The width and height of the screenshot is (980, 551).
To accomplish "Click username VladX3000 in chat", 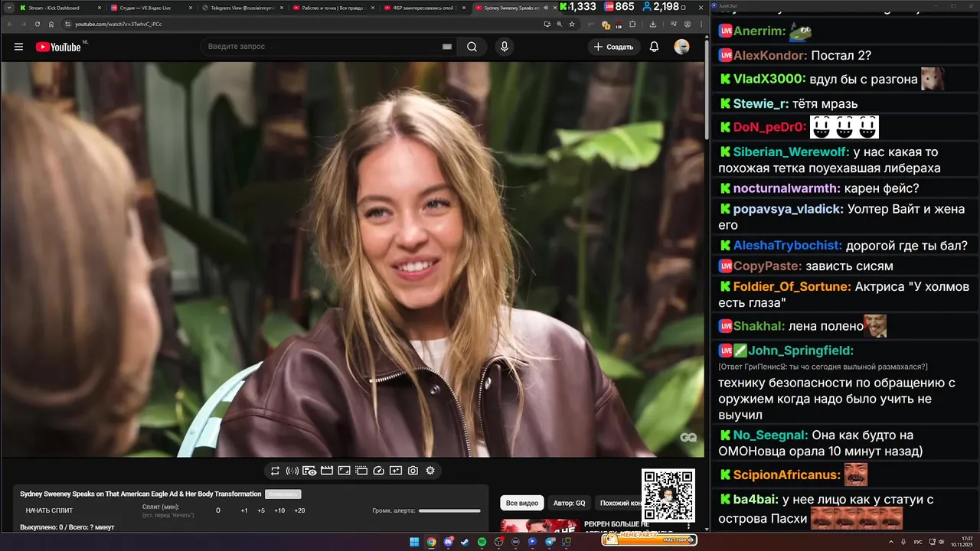I will [x=769, y=79].
